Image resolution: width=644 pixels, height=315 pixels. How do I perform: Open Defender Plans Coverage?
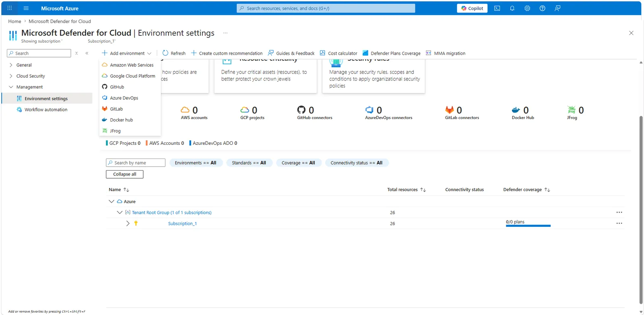click(391, 53)
